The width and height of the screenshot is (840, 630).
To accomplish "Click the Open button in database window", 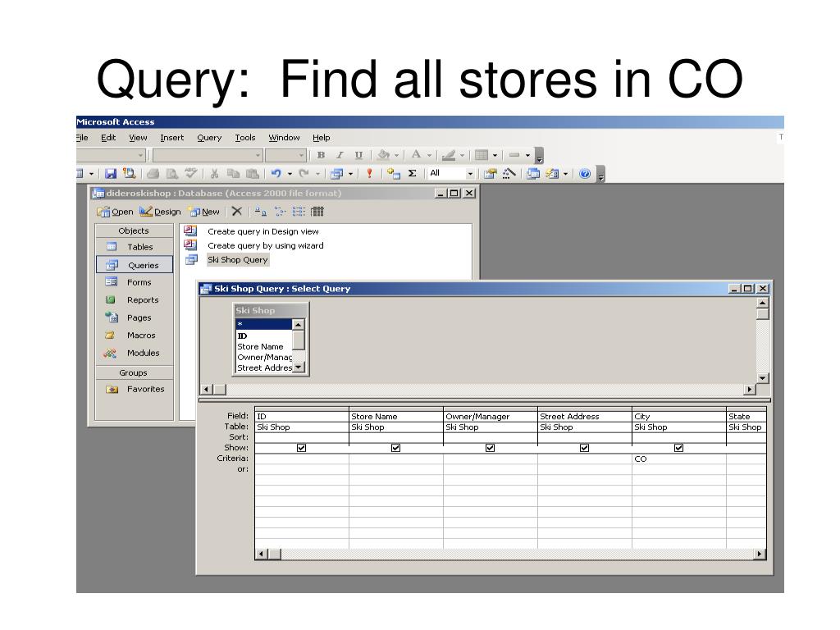I will (115, 212).
